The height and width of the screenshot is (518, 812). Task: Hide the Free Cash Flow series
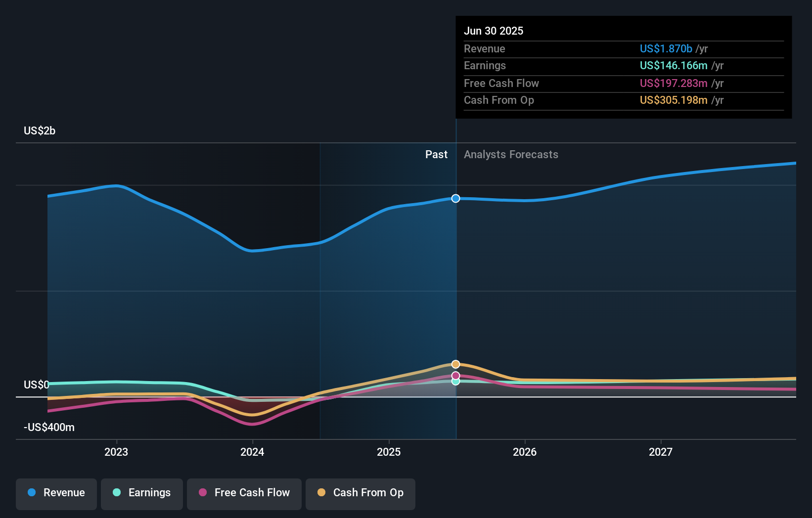click(244, 493)
